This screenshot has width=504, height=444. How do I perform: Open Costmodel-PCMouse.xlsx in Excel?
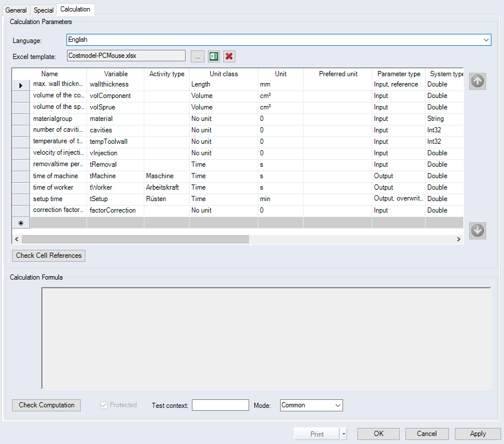[x=212, y=56]
